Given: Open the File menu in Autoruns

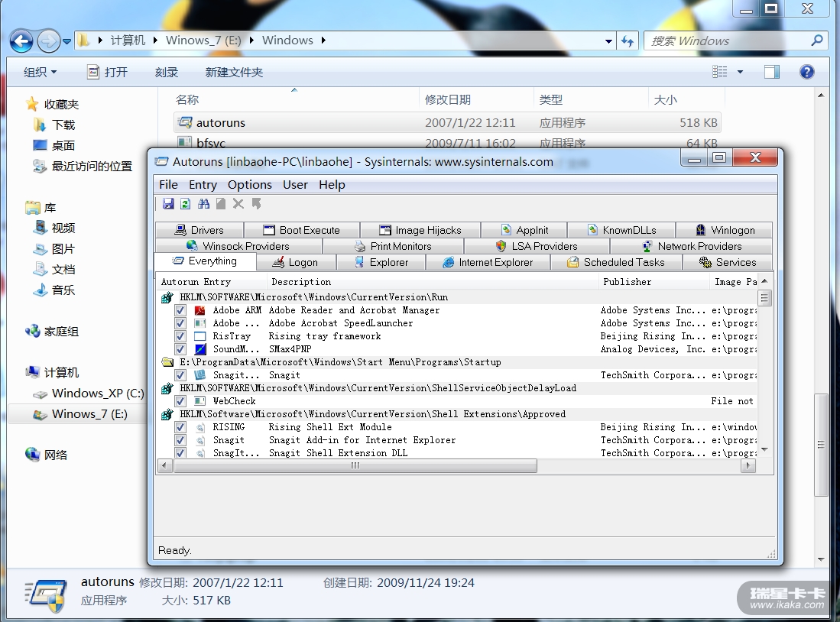Looking at the screenshot, I should coord(168,185).
